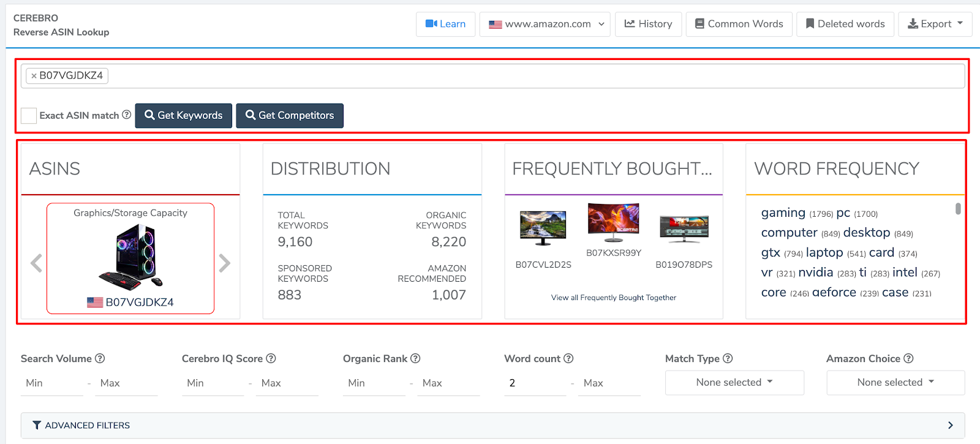Click the Exact ASIN match help icon
Screen dimensions: 980x444
tap(126, 115)
